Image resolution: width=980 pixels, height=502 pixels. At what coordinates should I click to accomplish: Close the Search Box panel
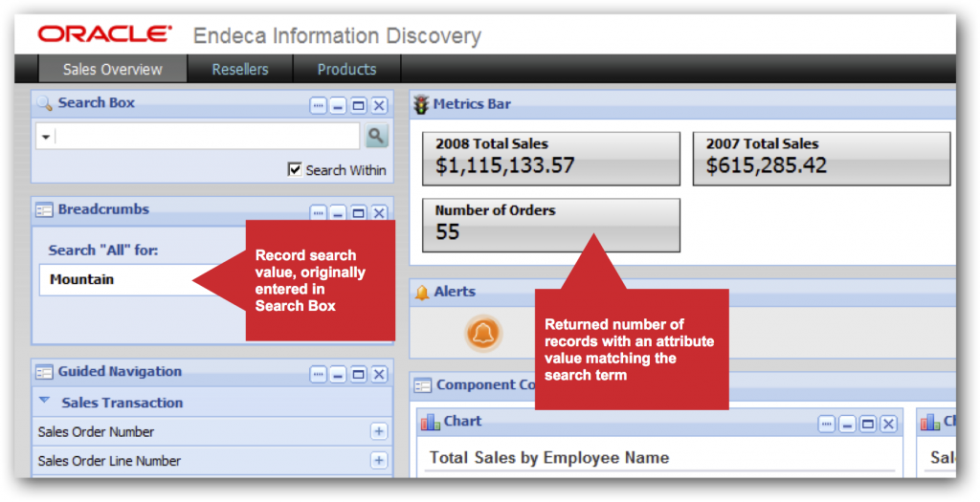379,105
